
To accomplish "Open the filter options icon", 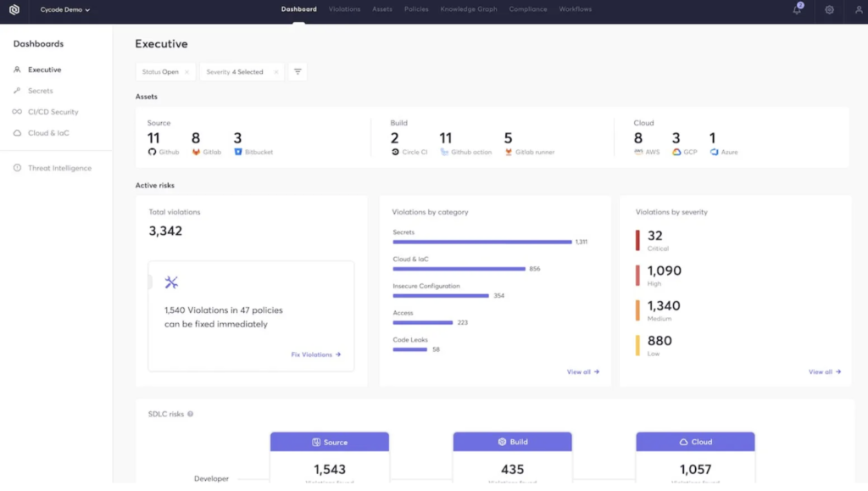I will 298,72.
